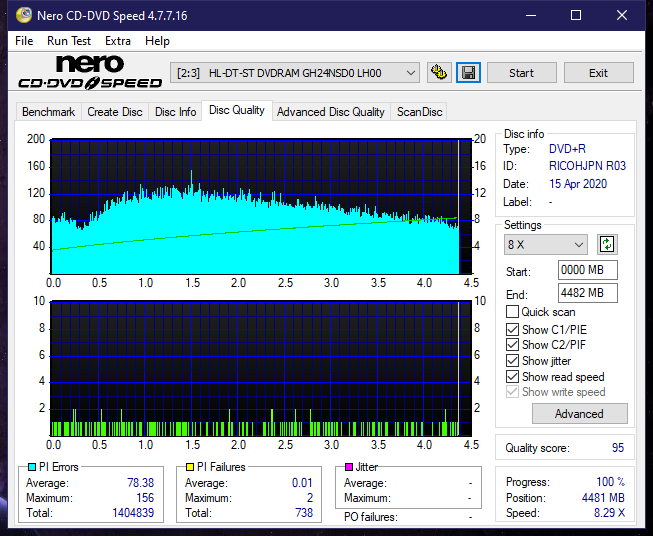
Task: Click the date 15 Apr 2020
Action: click(x=578, y=184)
